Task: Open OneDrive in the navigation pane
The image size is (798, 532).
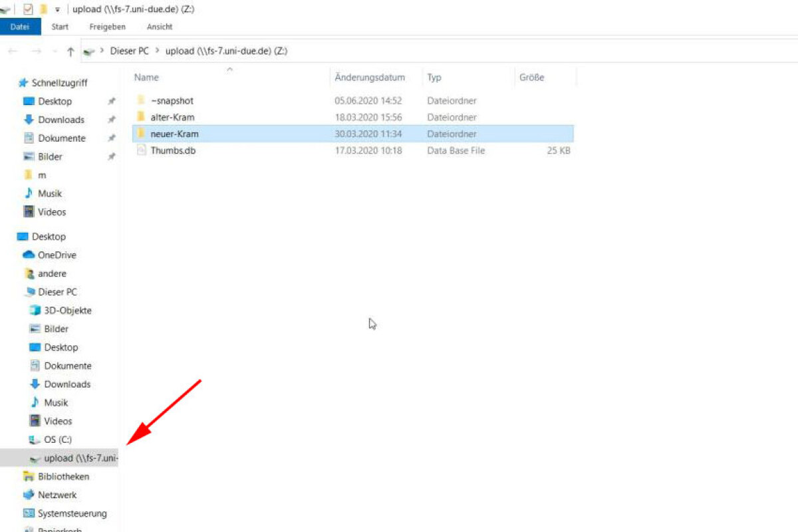Action: point(57,255)
